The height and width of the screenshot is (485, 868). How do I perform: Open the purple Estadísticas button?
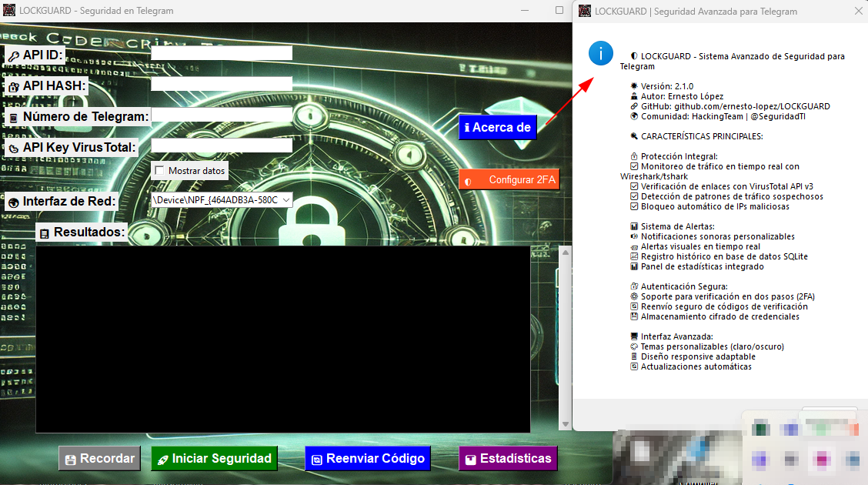507,459
